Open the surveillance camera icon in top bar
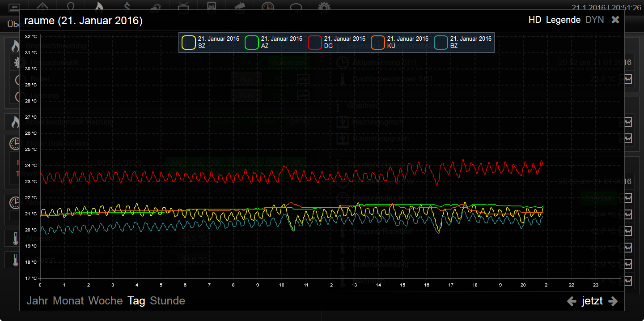This screenshot has height=321, width=644. [239, 6]
